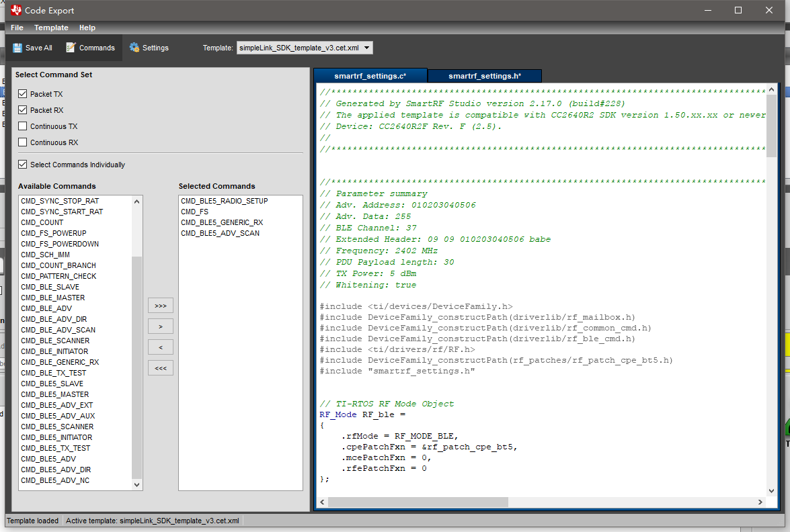Add all commands with the >>> button
This screenshot has height=532, width=790.
click(160, 306)
